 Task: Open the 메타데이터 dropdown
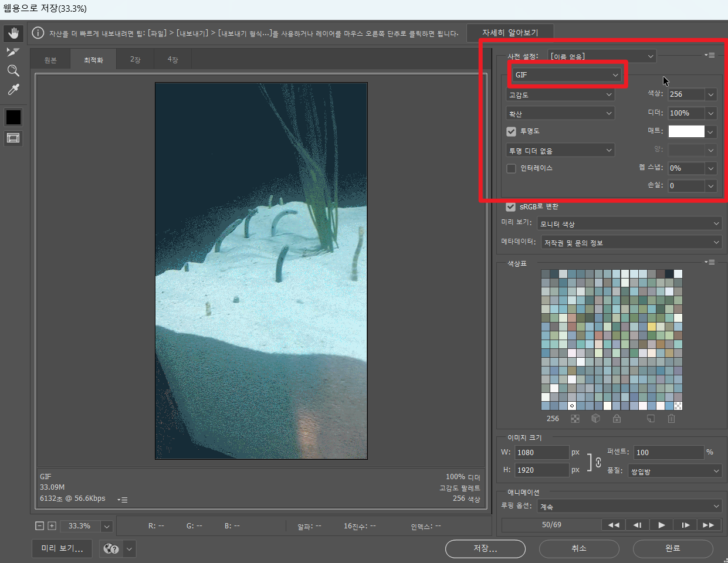(x=631, y=242)
